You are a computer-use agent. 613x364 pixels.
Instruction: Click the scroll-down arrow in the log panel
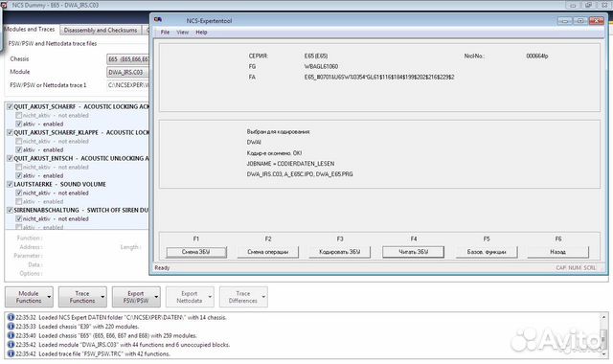click(x=603, y=353)
